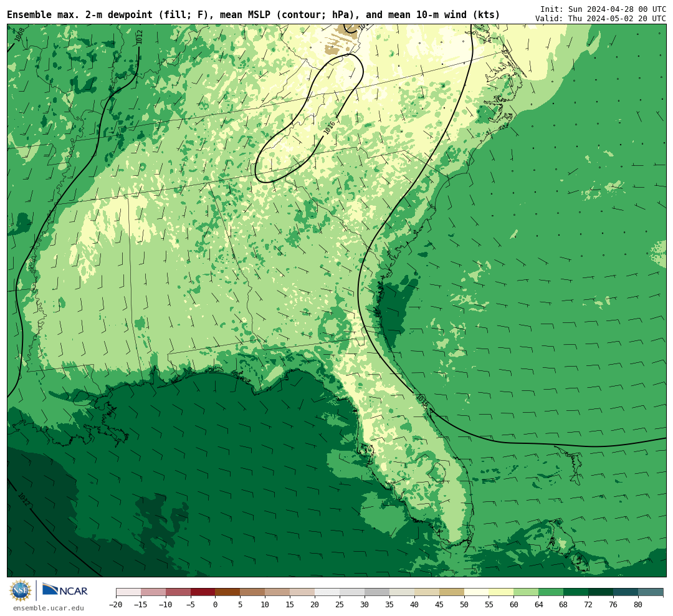This screenshot has width=673, height=616.
Task: Click the -10 tick label on colorbar
Action: [166, 605]
